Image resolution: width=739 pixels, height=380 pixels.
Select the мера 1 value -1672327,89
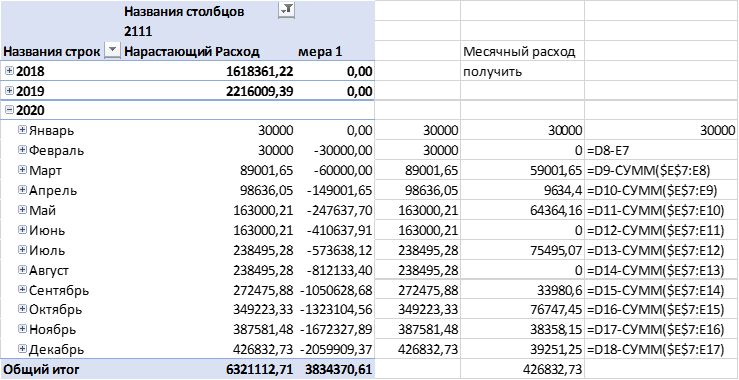coord(336,330)
